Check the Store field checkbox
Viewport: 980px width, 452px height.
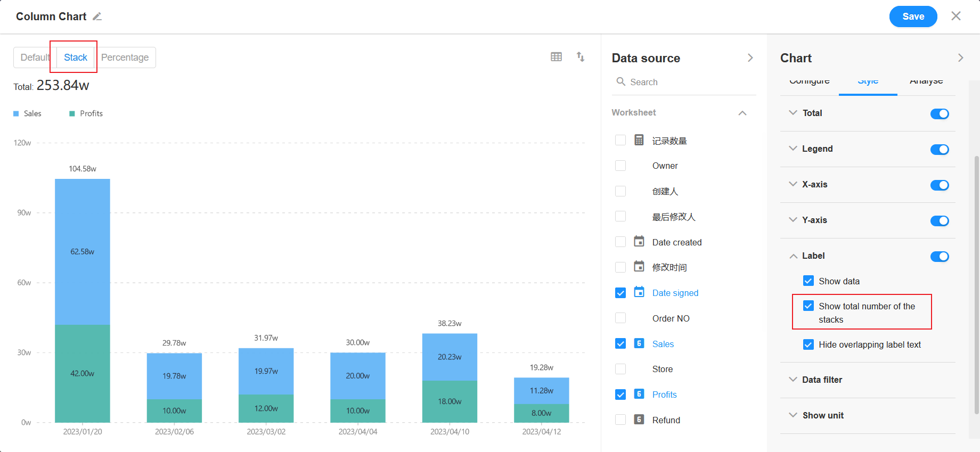(x=620, y=369)
